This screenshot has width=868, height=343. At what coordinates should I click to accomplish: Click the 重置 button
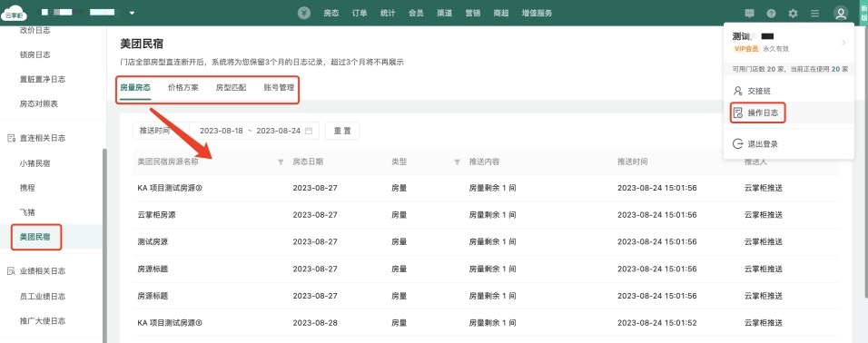click(342, 131)
